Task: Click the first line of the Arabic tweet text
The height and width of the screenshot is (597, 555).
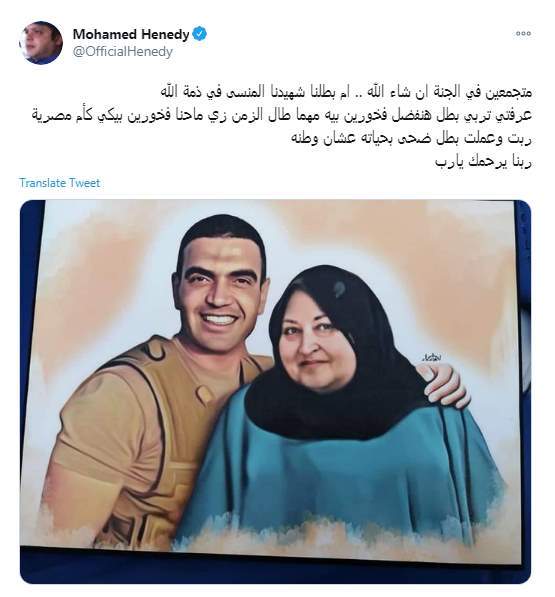Action: click(x=346, y=92)
